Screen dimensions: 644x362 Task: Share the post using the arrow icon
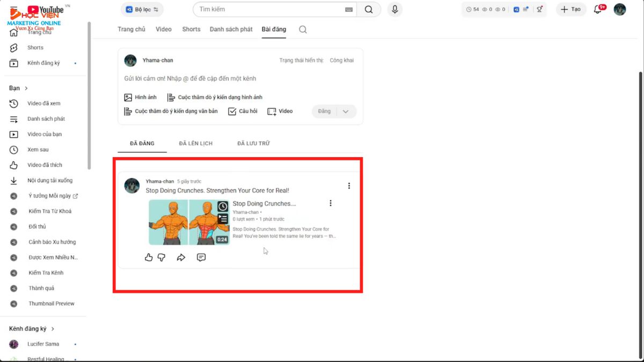coord(181,257)
